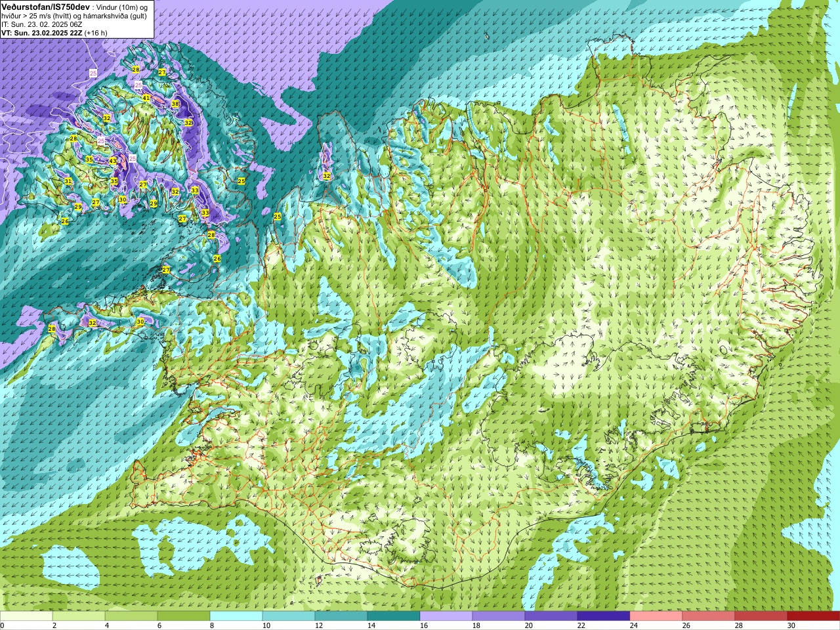This screenshot has height=630, width=840.
Task: Click the legend scale label '8'
Action: click(x=213, y=625)
